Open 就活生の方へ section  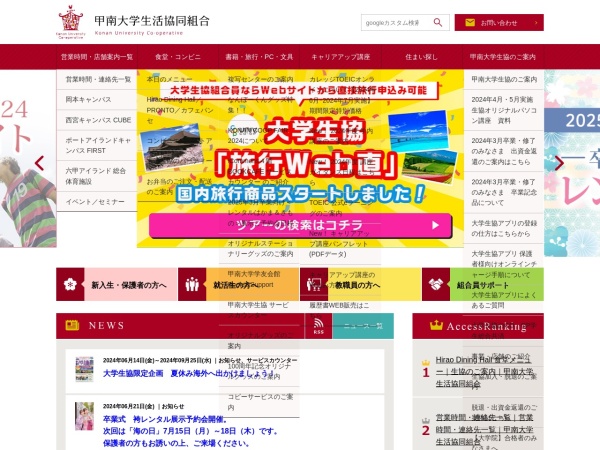coord(238,284)
